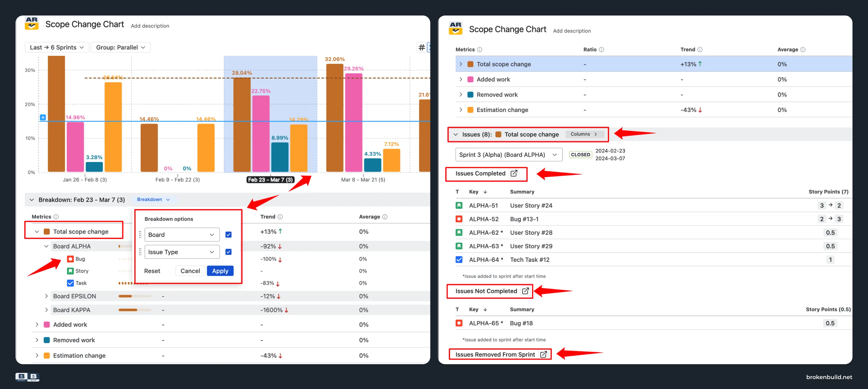Open the Group: Parallel dropdown
Image resolution: width=868 pixels, height=389 pixels.
tap(121, 47)
